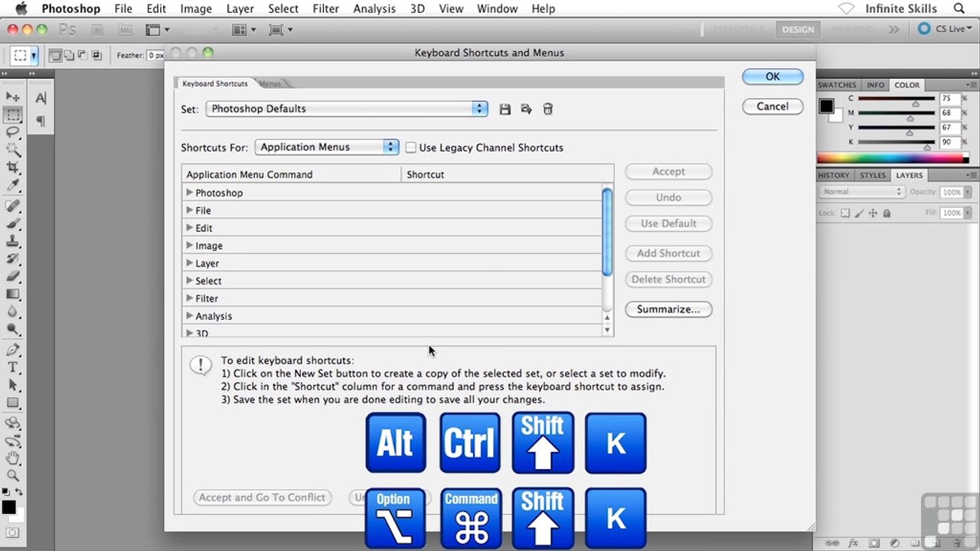This screenshot has height=551, width=980.
Task: Expand the Analysis menu commands
Action: (x=189, y=316)
